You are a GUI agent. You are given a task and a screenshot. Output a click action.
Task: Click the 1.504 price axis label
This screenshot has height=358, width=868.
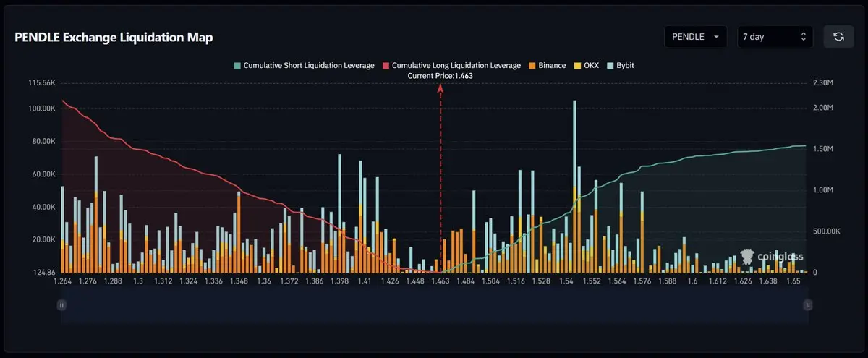pos(490,281)
